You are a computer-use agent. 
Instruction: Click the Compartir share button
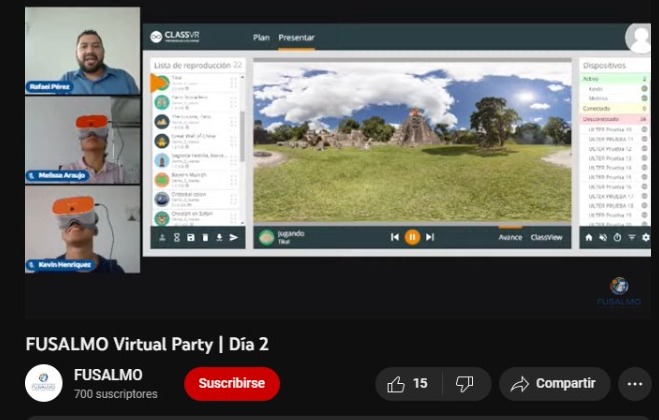point(554,384)
